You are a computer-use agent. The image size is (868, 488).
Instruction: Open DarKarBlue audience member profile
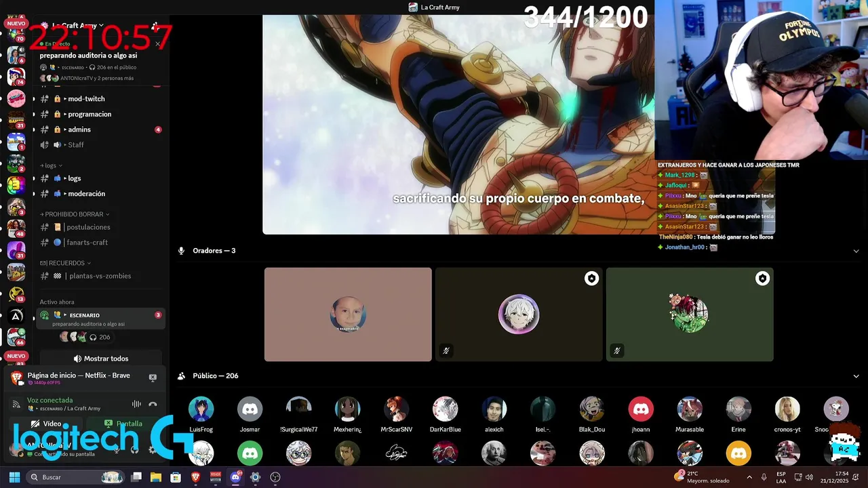coord(446,414)
